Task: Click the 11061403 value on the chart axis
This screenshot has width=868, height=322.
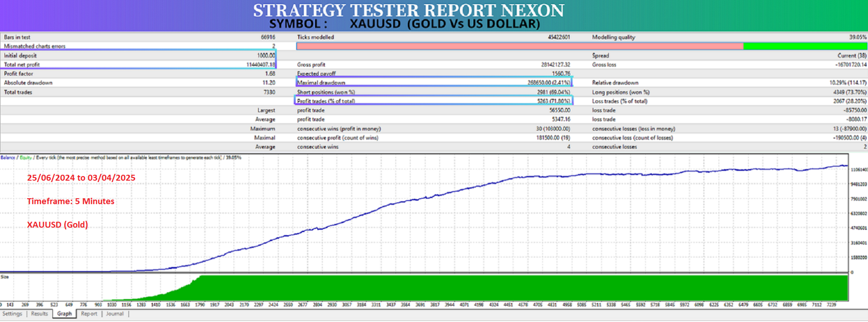Action: tap(859, 170)
